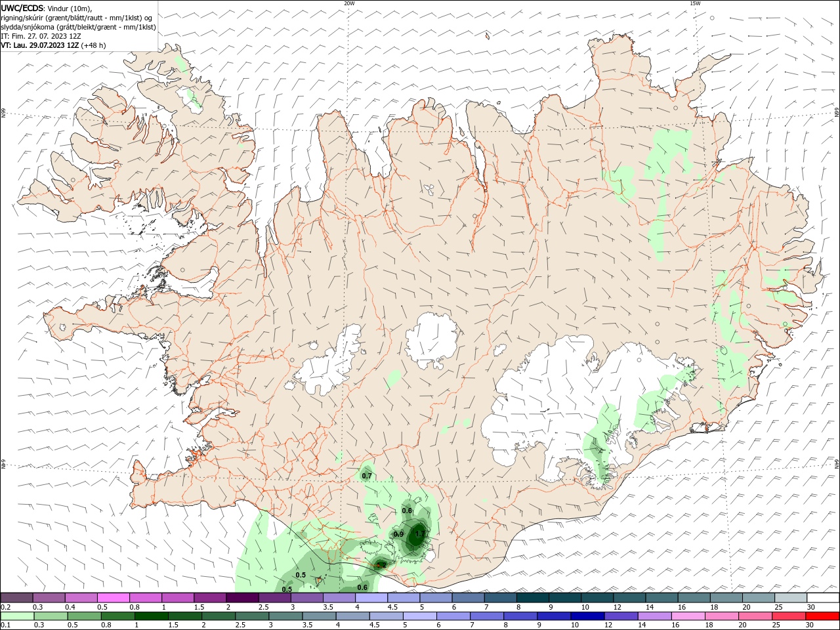Select the violet 12 swatch in the lower legend row

621,616
